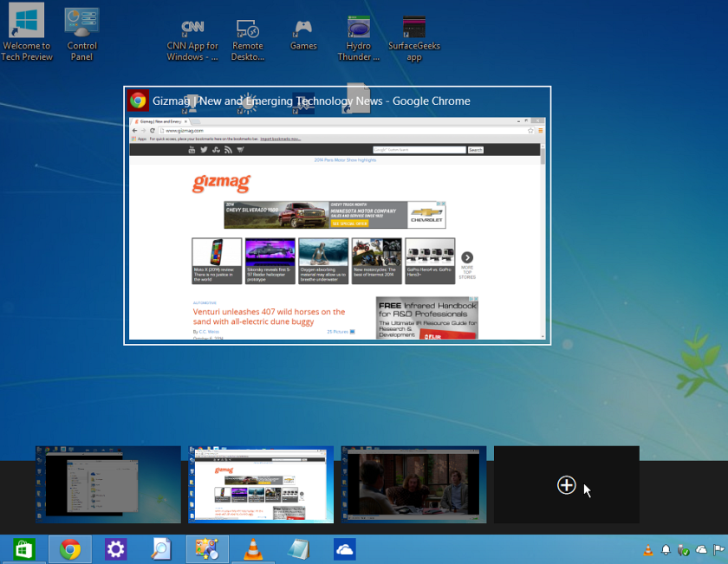Click the FREE Infrared Handbook ad

pyautogui.click(x=427, y=317)
